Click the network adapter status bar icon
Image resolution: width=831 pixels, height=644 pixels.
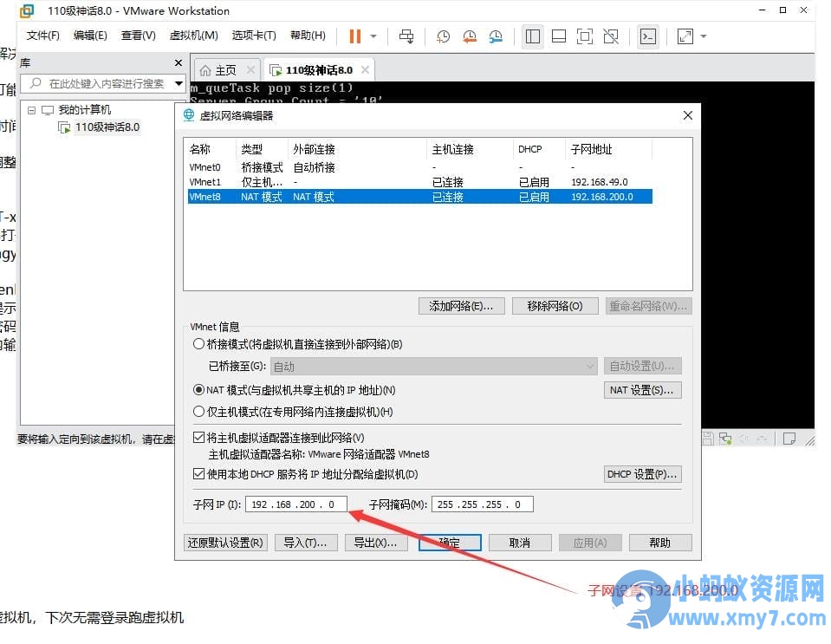click(x=725, y=439)
